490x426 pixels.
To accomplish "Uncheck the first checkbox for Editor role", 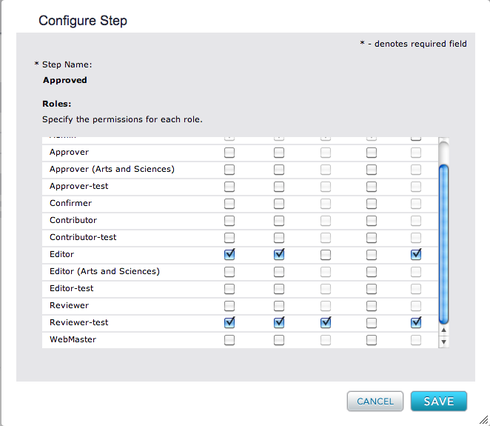I will click(x=229, y=255).
